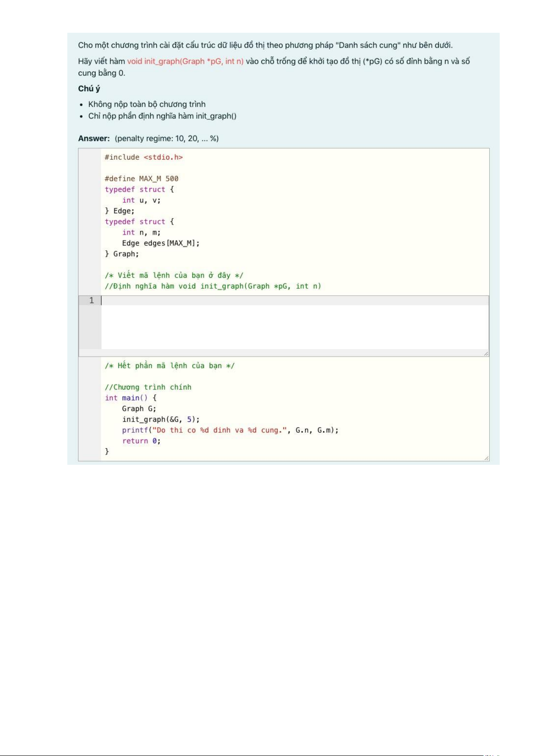535x756 pixels.
Task: Click the '//Định nghĩa hàm void init_graph' comment
Action: 213,286
